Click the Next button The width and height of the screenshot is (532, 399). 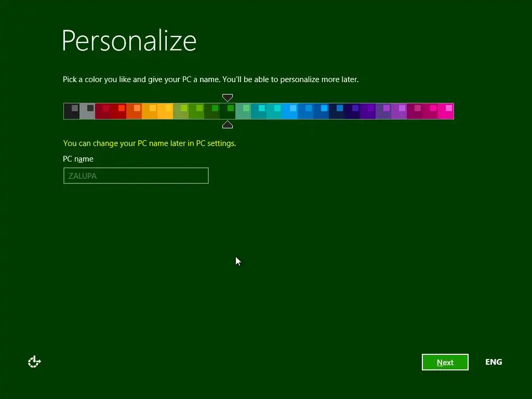coord(445,362)
